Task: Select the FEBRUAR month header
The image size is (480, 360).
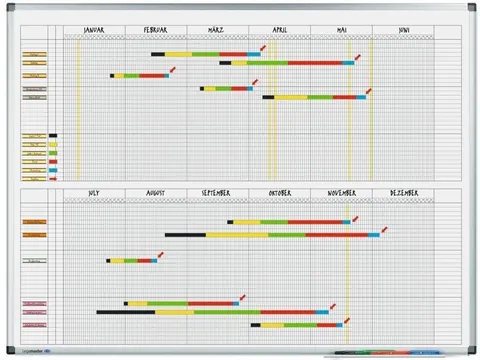Action: tap(155, 30)
